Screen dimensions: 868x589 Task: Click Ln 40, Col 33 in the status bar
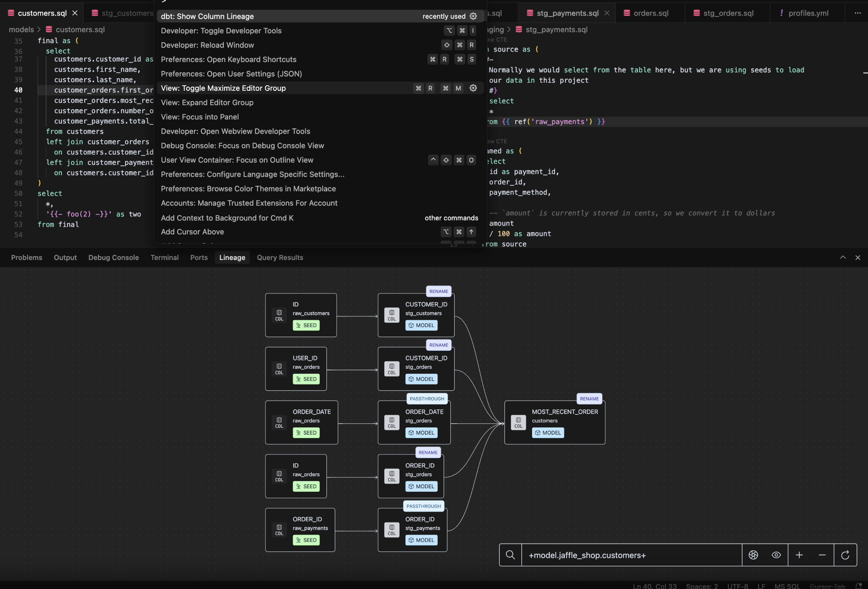click(x=654, y=586)
